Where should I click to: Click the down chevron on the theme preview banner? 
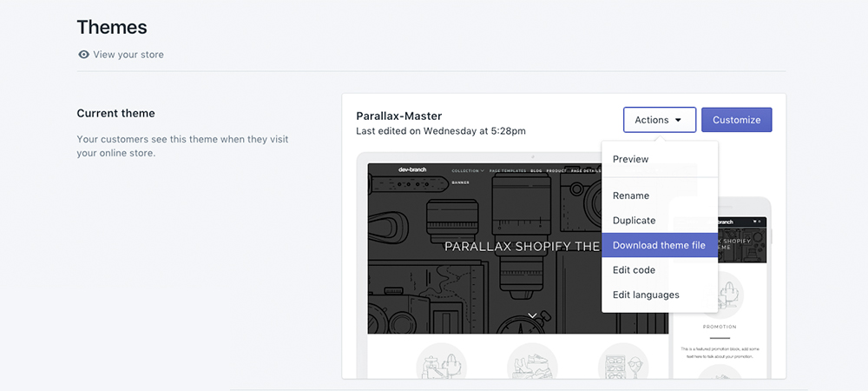point(532,316)
